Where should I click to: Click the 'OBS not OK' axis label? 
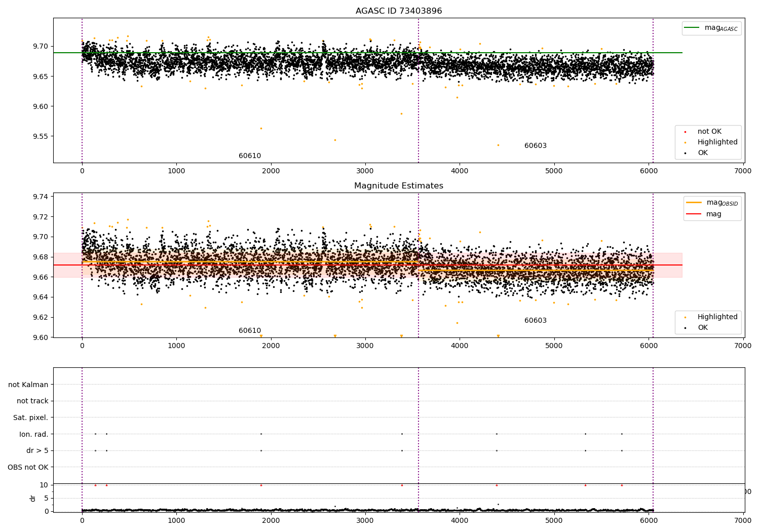[28, 467]
